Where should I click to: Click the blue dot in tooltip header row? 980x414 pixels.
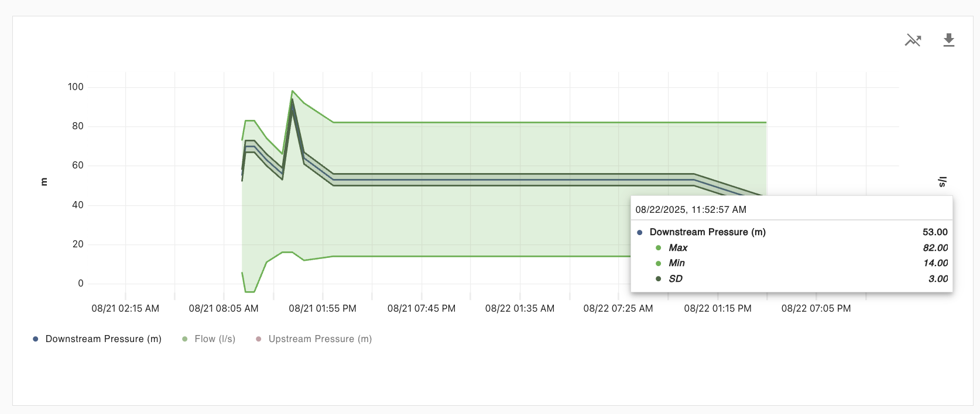[640, 232]
